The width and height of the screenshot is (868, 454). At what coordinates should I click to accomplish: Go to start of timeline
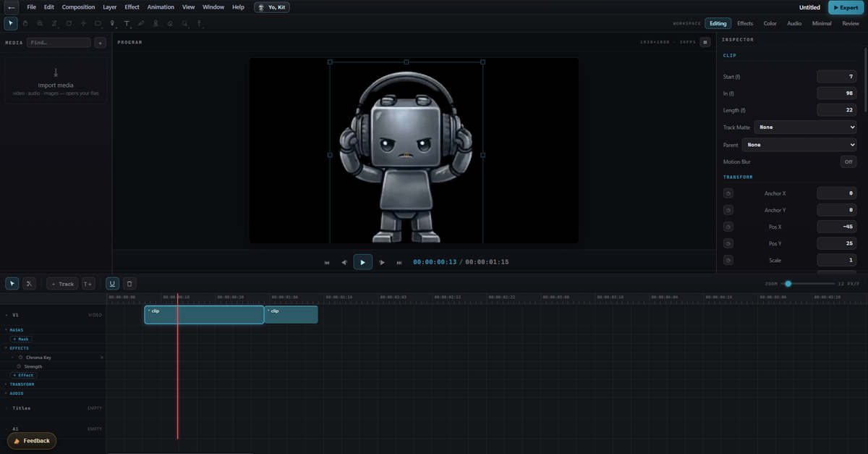(x=327, y=262)
